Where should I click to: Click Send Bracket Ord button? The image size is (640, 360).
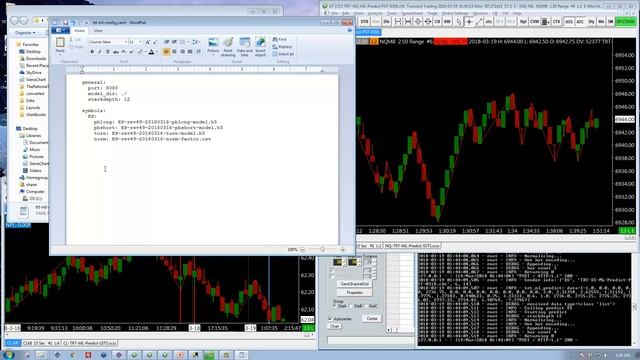click(x=355, y=284)
